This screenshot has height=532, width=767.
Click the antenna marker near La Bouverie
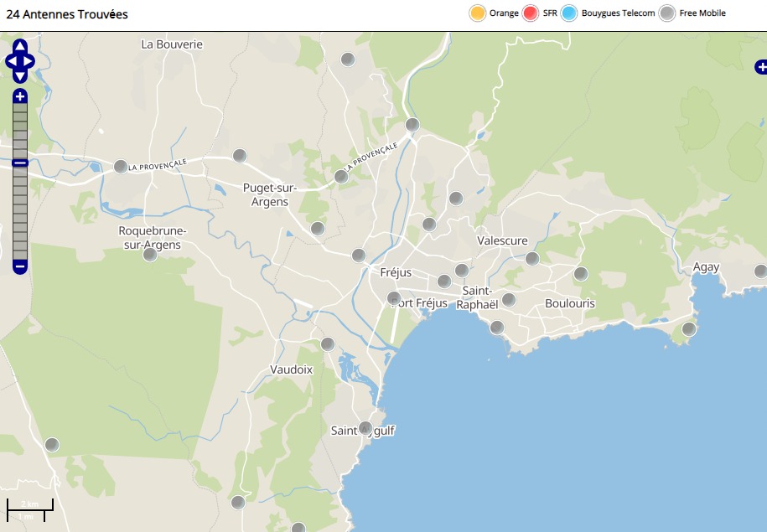pyautogui.click(x=348, y=59)
